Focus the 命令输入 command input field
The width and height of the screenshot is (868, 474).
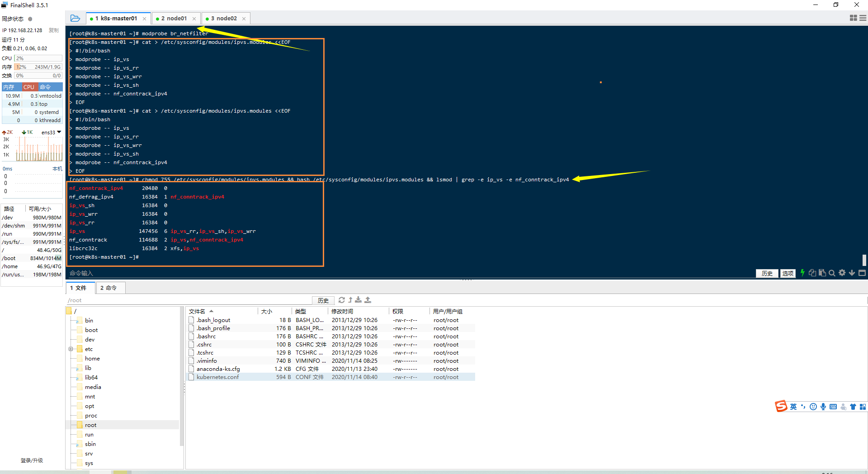click(x=410, y=273)
